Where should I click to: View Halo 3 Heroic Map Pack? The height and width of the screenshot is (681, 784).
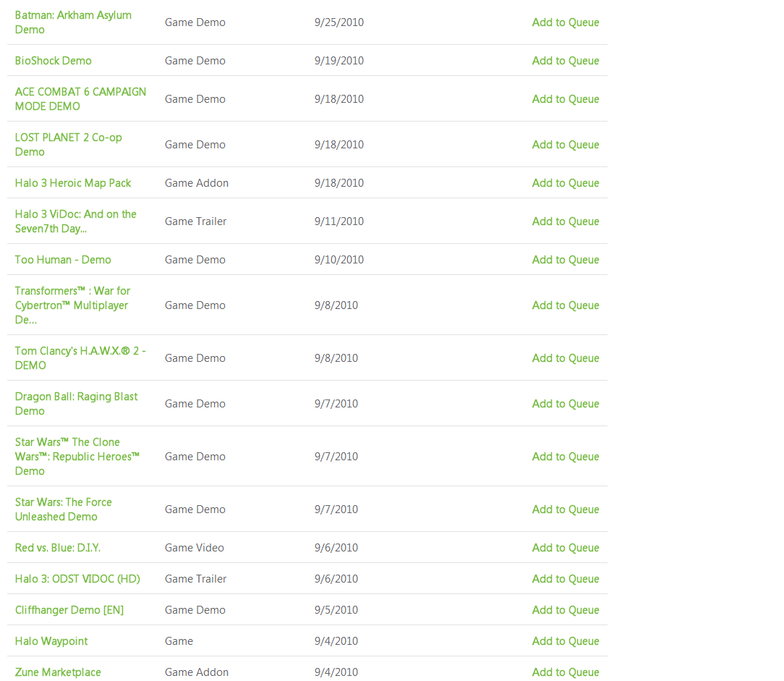pyautogui.click(x=73, y=183)
